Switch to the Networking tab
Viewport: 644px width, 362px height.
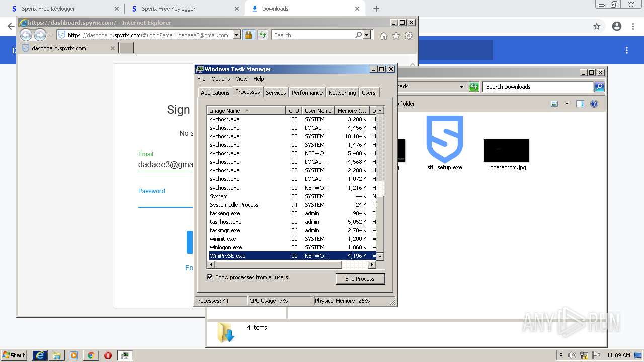click(342, 93)
